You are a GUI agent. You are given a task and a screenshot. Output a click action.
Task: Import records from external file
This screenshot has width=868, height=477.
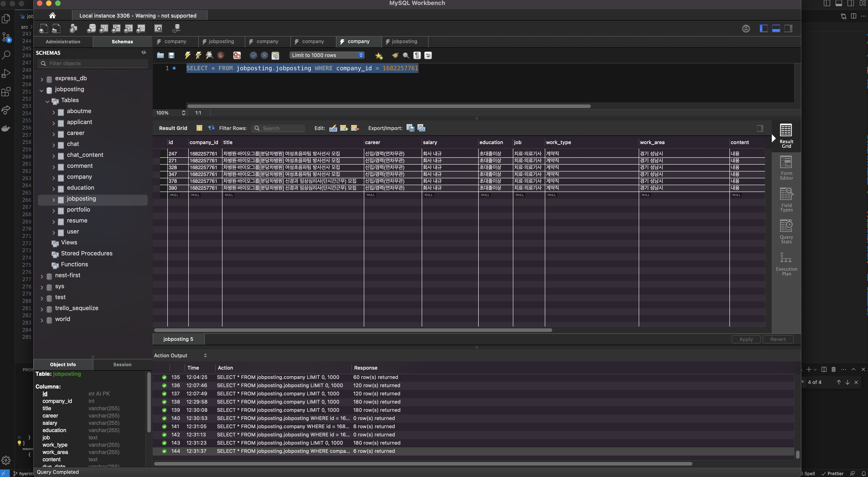tap(421, 128)
